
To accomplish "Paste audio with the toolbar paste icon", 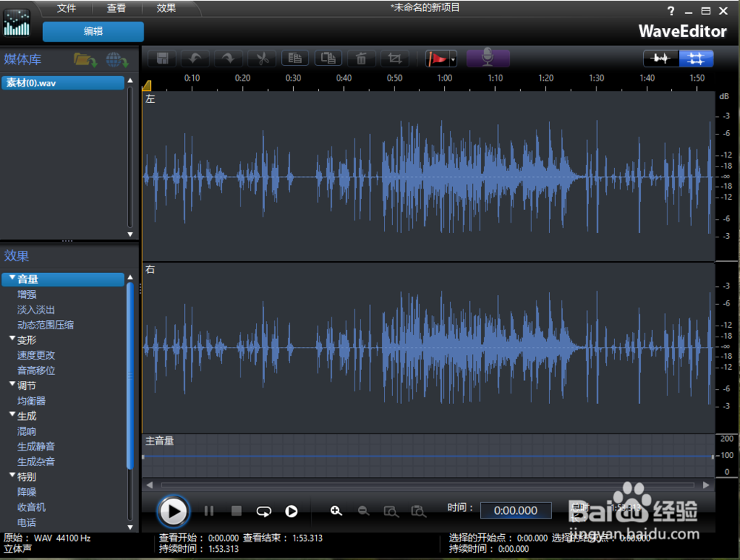I will (328, 58).
